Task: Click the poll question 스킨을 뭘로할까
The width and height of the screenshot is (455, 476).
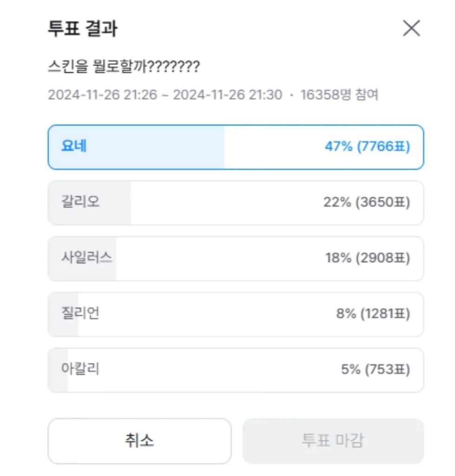Action: tap(124, 66)
